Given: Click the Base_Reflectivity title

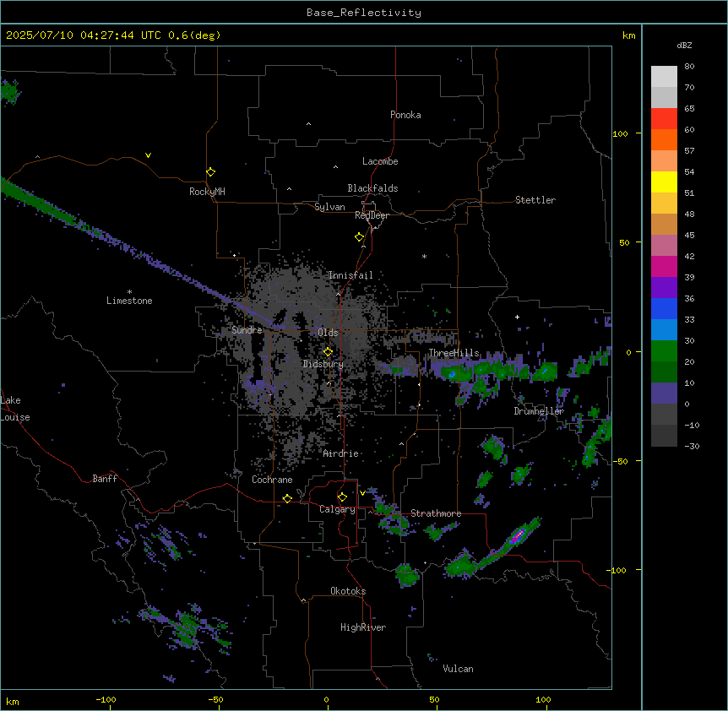Looking at the screenshot, I should [364, 13].
